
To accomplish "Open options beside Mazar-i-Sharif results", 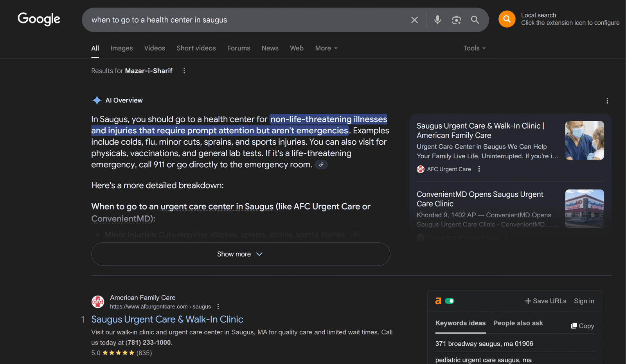I will (x=184, y=71).
